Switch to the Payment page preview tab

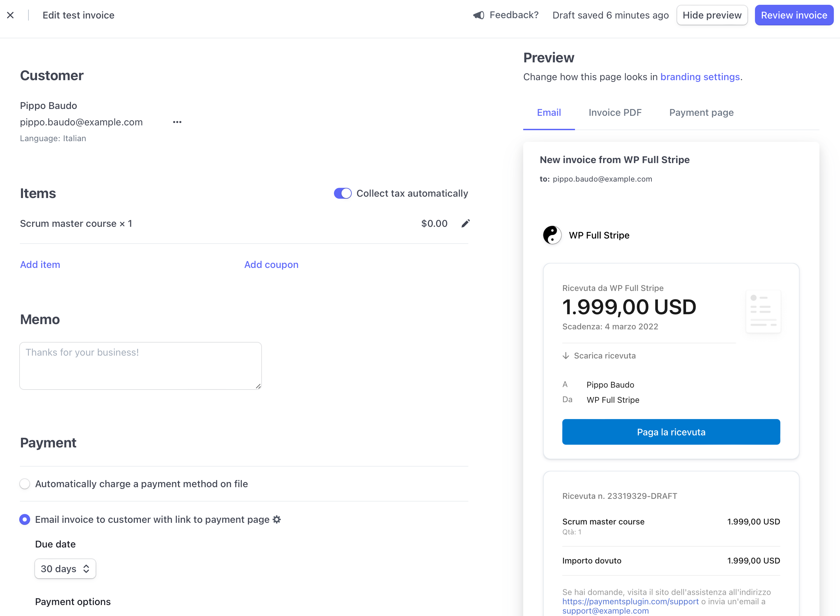(702, 112)
